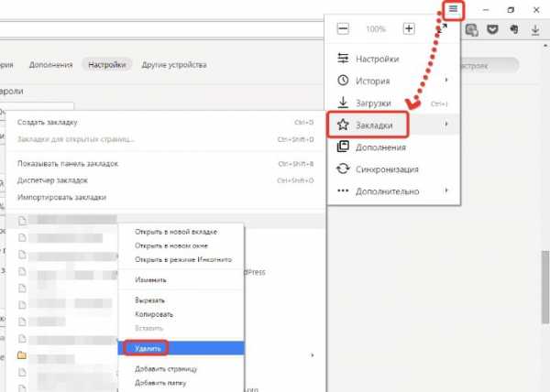This screenshot has width=550, height=392.
Task: Switch to the Дополнения tab
Action: pos(50,65)
